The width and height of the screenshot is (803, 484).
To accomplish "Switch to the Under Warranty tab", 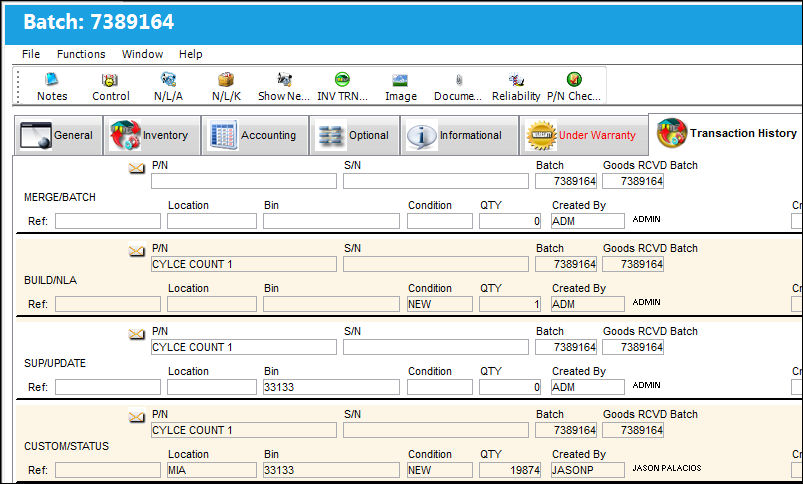I will [584, 135].
